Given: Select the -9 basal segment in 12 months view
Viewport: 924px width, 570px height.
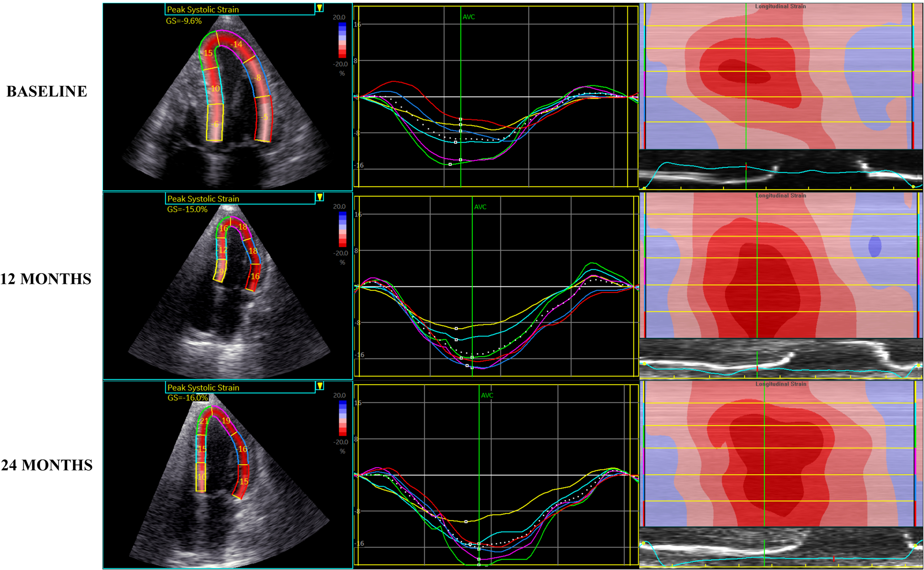Looking at the screenshot, I should tap(221, 272).
